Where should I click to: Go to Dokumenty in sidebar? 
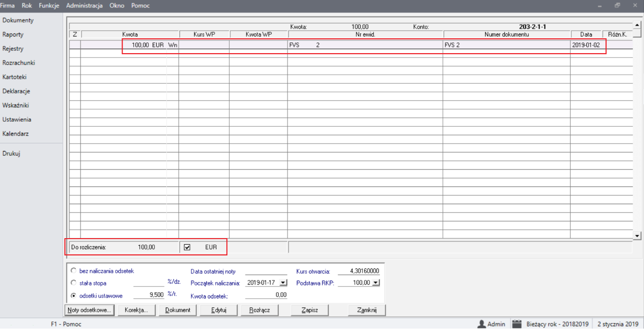pos(18,21)
